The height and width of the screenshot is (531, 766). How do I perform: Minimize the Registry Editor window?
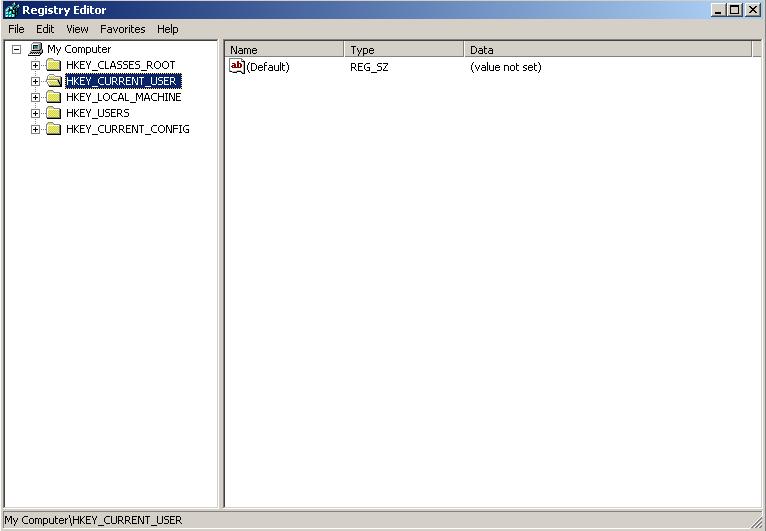[x=718, y=10]
